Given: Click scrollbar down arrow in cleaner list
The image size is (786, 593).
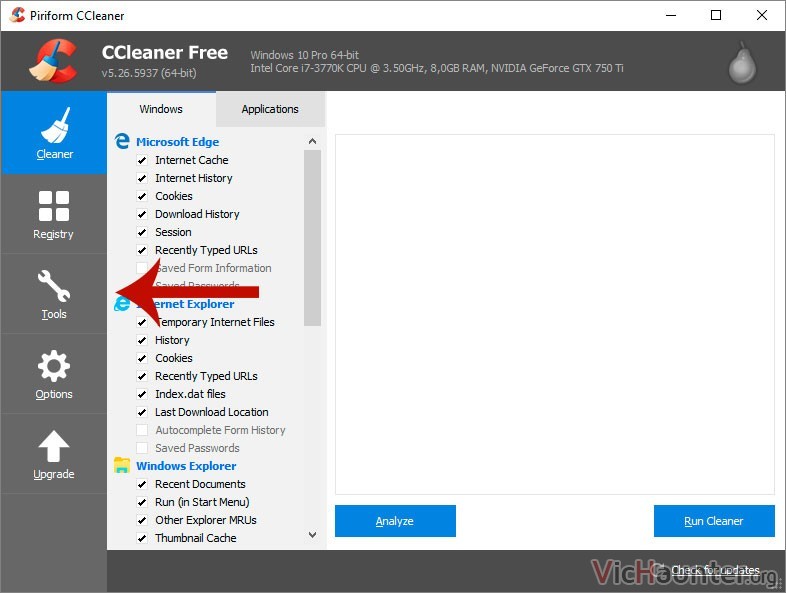Looking at the screenshot, I should (x=312, y=535).
